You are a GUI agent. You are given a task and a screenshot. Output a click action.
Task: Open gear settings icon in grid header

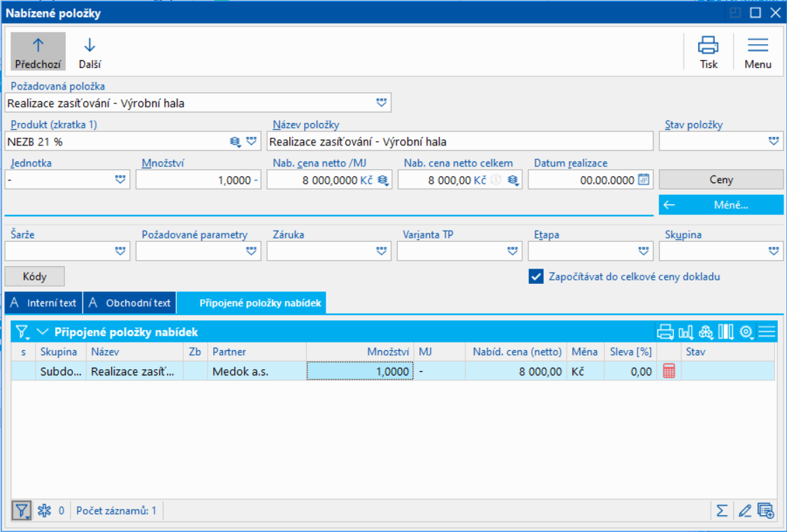click(x=746, y=332)
